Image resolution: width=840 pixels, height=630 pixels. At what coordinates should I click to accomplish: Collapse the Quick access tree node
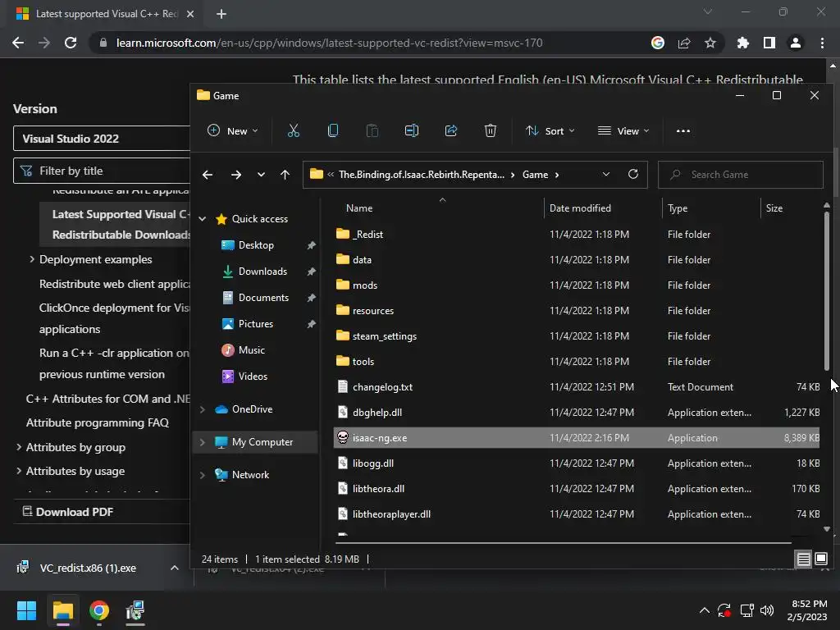click(x=203, y=218)
